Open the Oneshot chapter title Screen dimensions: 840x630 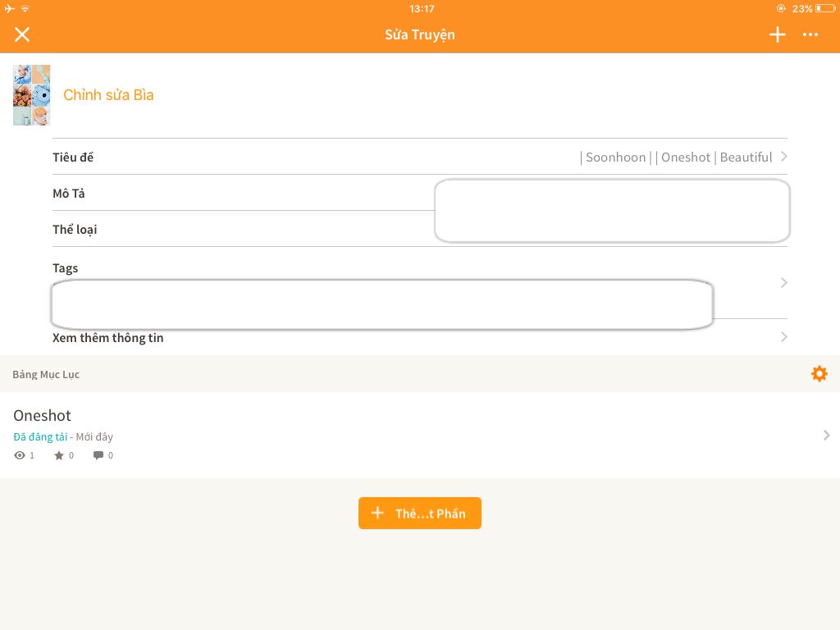(43, 416)
